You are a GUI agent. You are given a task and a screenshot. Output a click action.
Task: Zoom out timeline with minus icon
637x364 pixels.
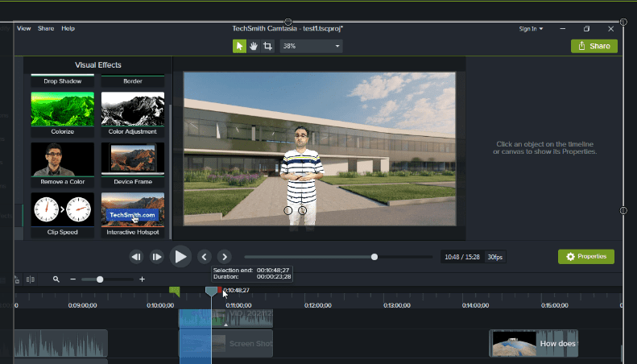(73, 279)
